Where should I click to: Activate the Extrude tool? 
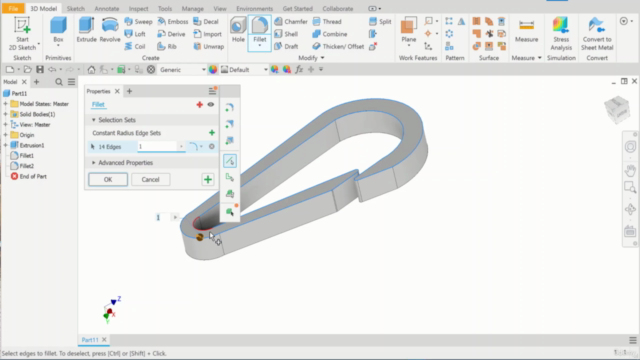point(87,30)
